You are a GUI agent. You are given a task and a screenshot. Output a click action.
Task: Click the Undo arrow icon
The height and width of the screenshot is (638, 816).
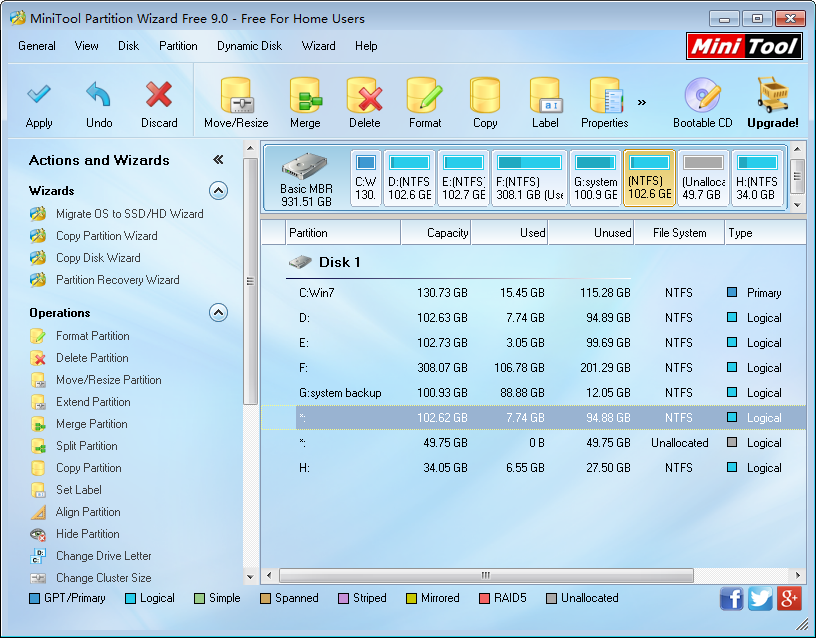coord(98,94)
